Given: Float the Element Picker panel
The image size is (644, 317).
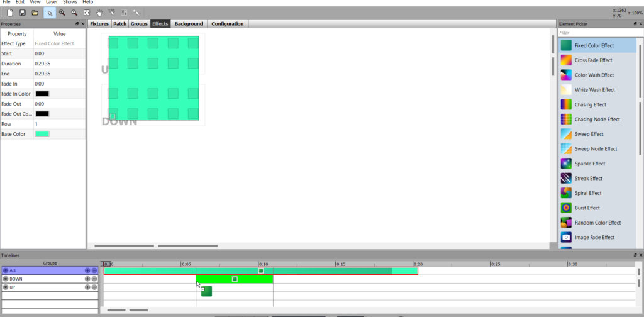Looking at the screenshot, I should [633, 23].
